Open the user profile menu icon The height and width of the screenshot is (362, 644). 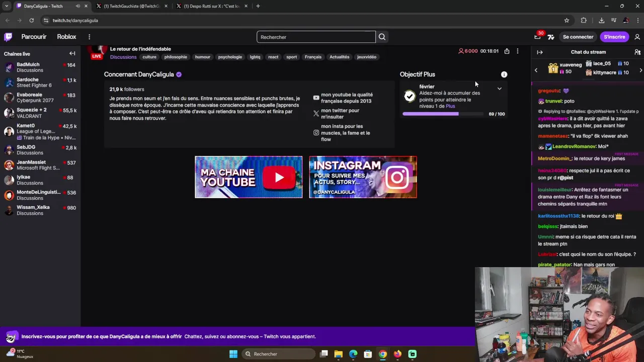point(637,37)
